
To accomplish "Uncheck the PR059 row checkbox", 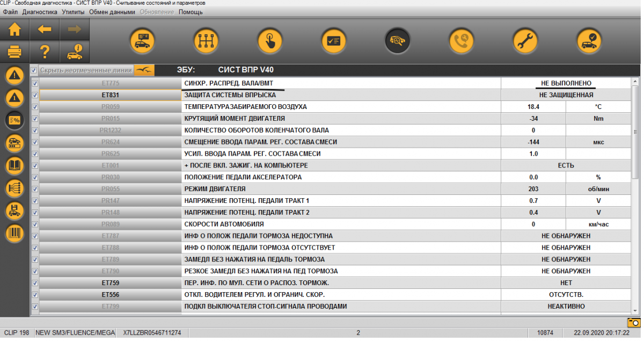I will [x=35, y=107].
